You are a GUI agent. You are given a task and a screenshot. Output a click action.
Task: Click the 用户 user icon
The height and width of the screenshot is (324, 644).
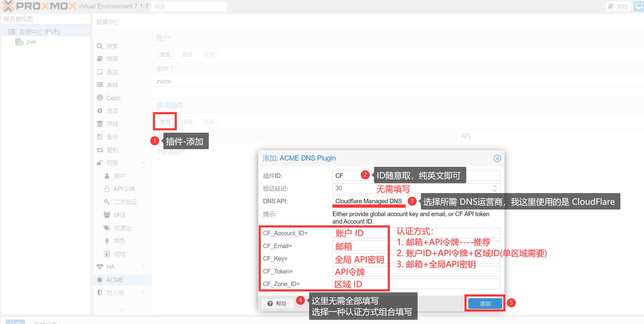pos(107,176)
